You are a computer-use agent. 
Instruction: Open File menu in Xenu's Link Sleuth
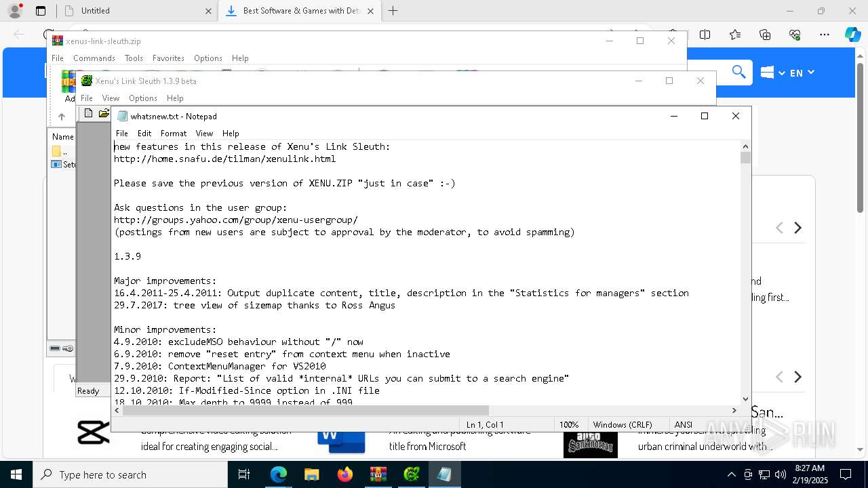[87, 98]
